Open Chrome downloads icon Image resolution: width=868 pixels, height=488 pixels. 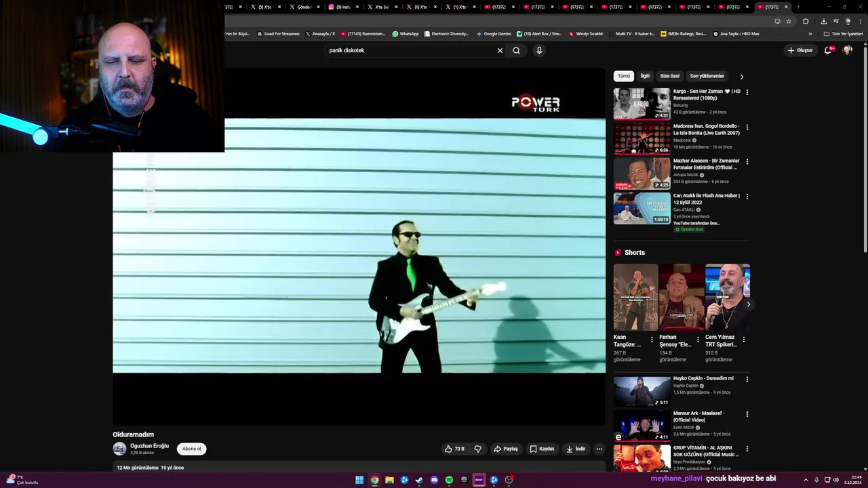click(x=823, y=21)
